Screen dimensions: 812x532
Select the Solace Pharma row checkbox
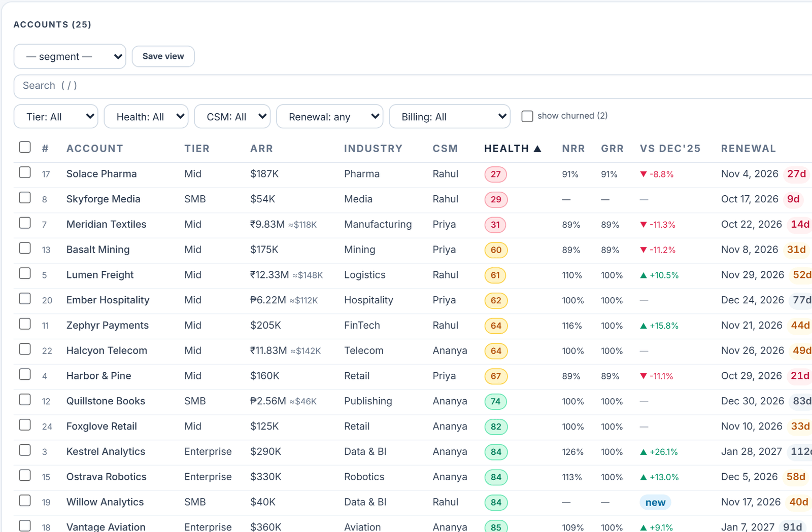pos(25,172)
